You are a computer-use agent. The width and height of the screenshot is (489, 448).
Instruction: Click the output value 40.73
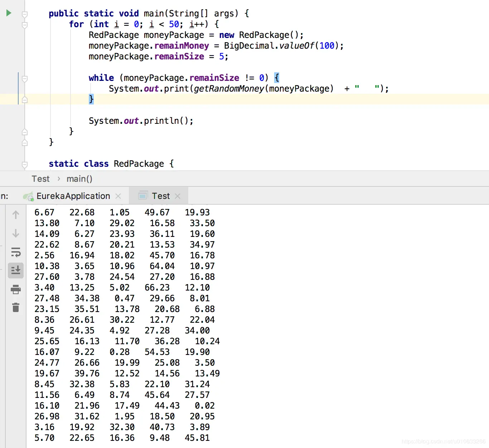click(x=162, y=427)
